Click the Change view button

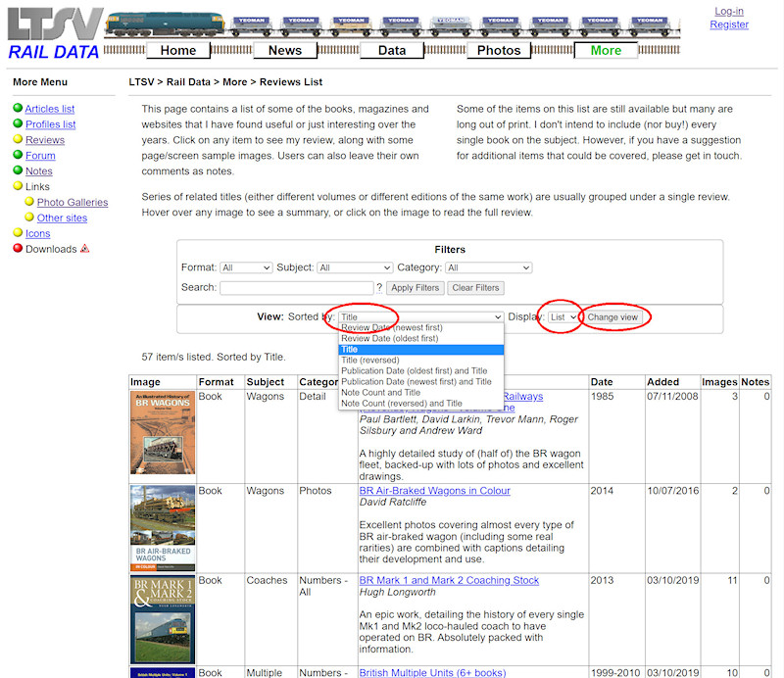pos(612,317)
